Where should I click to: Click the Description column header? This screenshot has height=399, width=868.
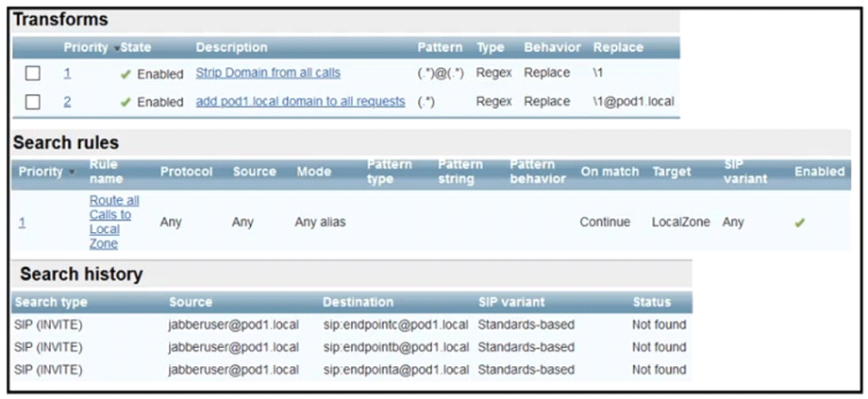231,47
